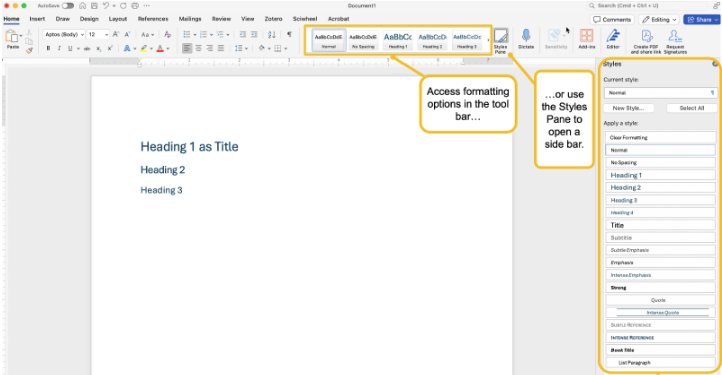Toggle the AutoSave switch
Viewport: 722px width, 375px height.
[x=68, y=6]
